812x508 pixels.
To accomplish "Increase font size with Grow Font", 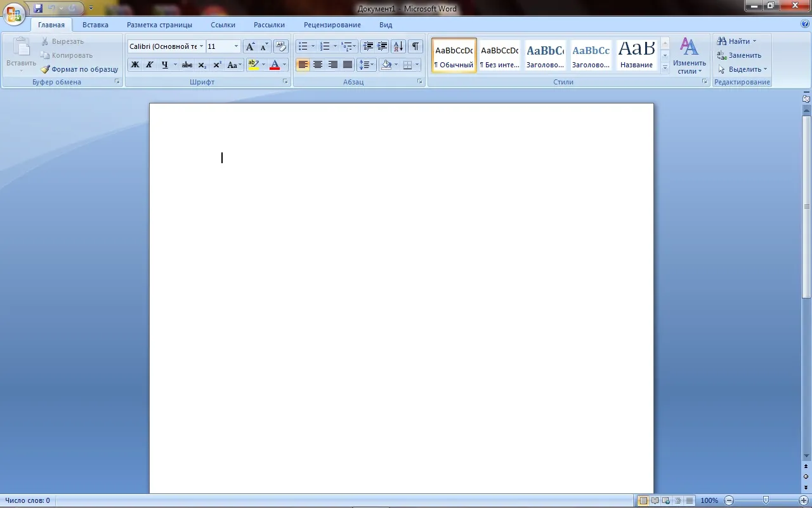I will (250, 46).
